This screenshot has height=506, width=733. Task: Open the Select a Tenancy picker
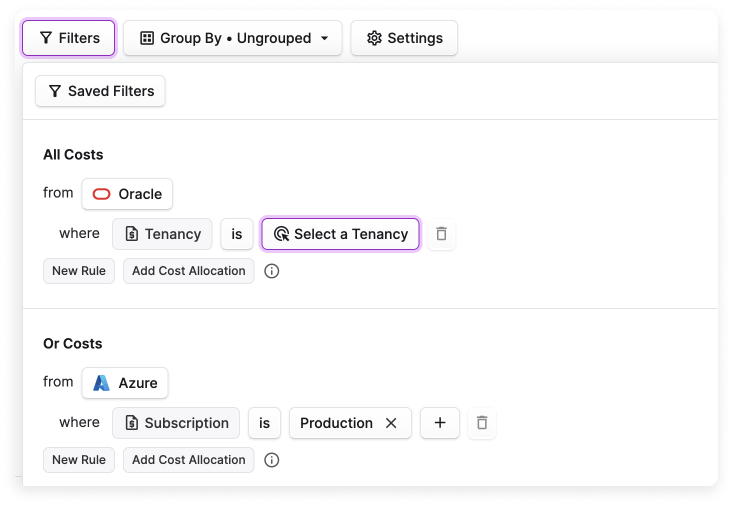click(340, 234)
